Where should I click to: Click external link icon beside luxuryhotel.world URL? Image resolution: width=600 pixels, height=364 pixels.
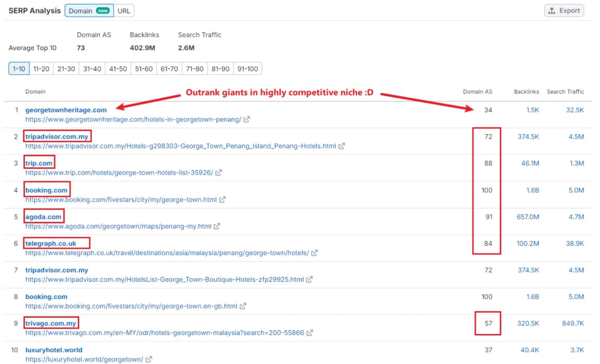pyautogui.click(x=149, y=360)
